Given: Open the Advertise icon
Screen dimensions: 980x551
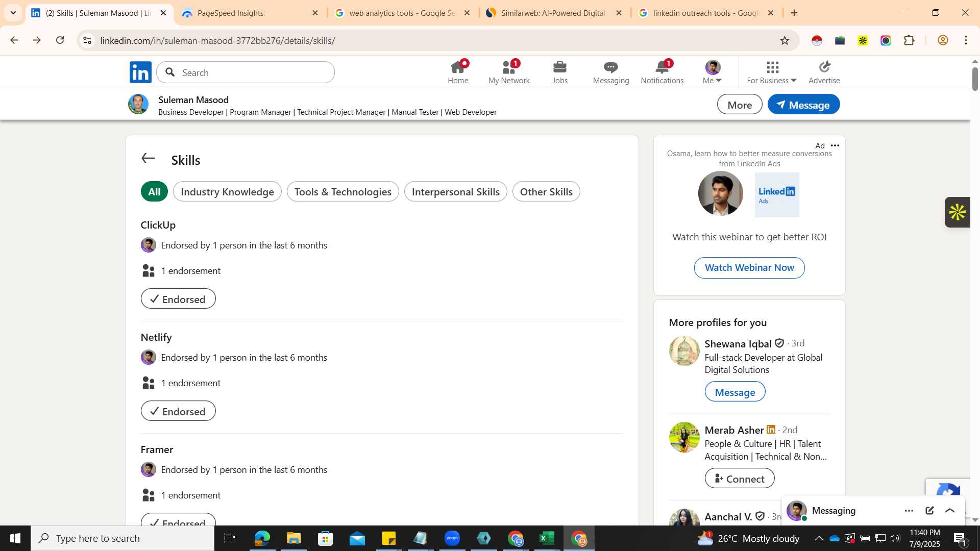Looking at the screenshot, I should [x=824, y=72].
